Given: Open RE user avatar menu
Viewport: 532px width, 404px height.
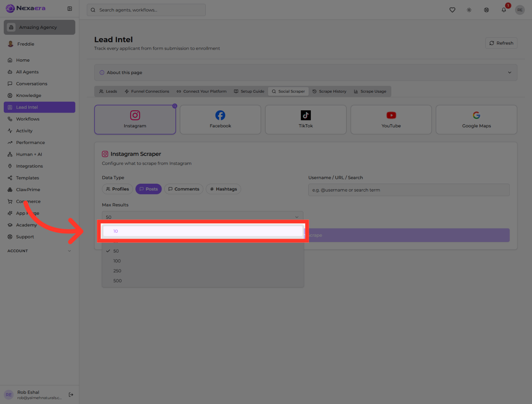Looking at the screenshot, I should tap(520, 10).
